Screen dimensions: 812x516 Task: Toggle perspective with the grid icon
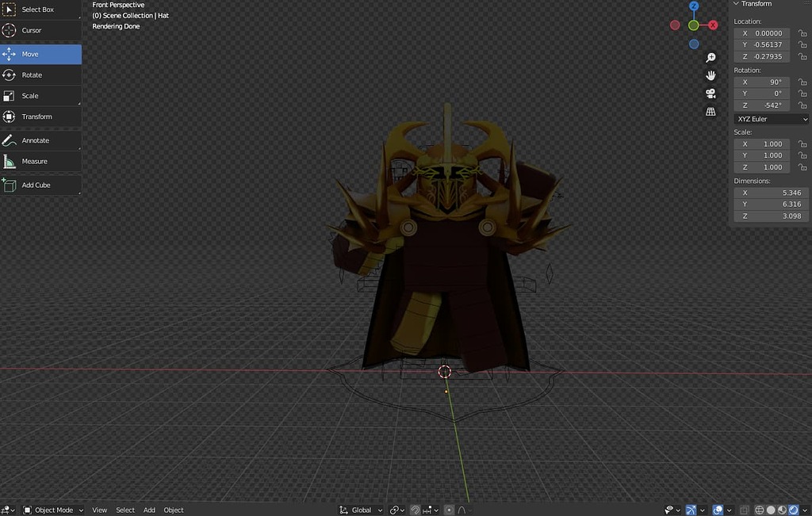(710, 111)
